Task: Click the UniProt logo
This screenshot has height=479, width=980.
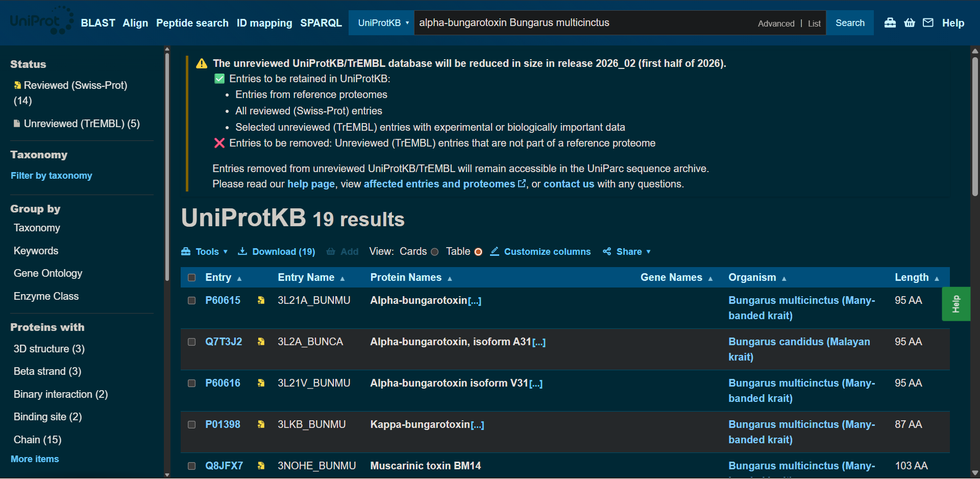Action: click(x=41, y=21)
